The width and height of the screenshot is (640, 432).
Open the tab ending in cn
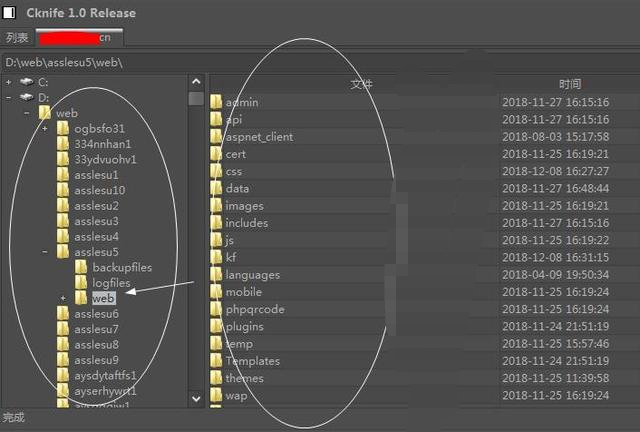click(80, 37)
